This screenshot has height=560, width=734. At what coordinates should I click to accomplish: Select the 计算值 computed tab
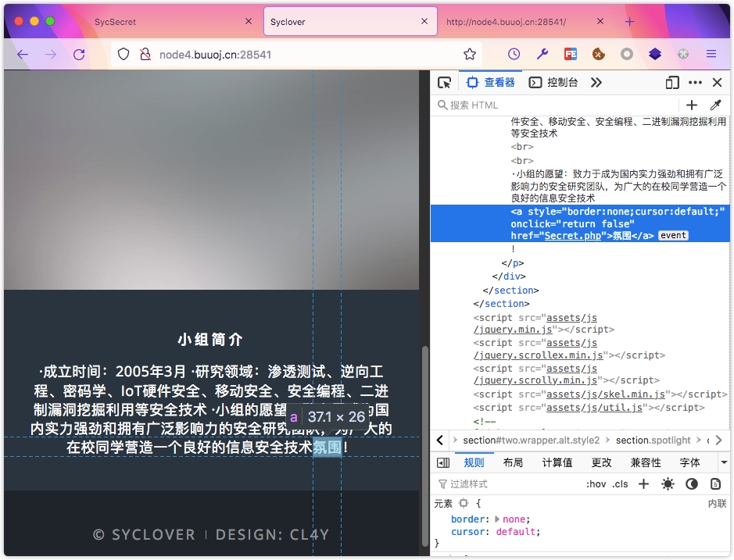557,462
